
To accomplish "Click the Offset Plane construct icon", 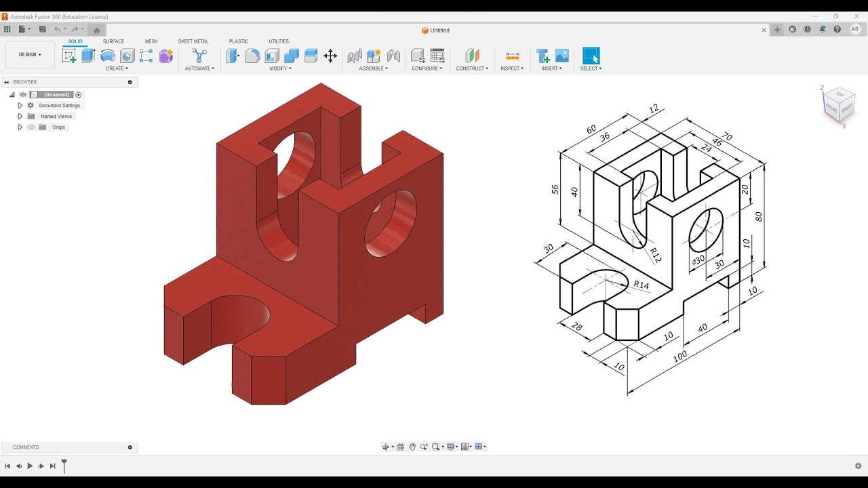I will tap(472, 56).
